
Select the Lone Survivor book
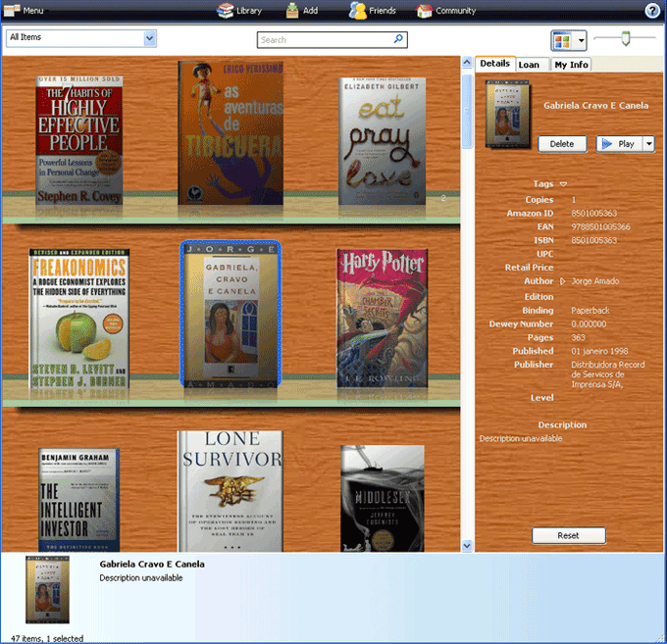point(231,491)
